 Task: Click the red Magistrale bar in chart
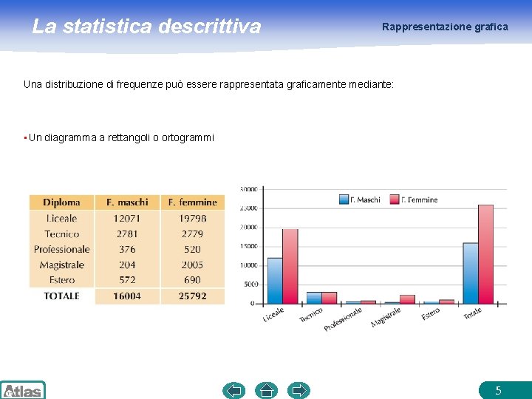[407, 299]
